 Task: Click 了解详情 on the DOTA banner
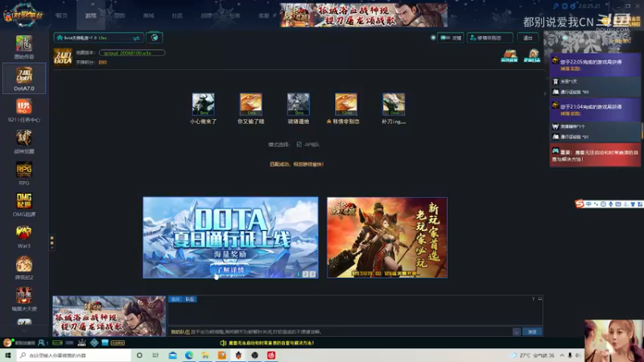pos(230,269)
